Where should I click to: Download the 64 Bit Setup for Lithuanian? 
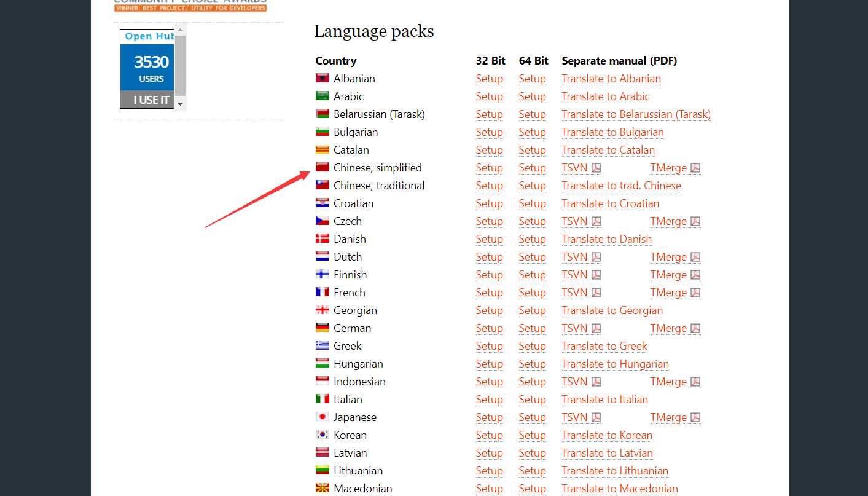(532, 471)
